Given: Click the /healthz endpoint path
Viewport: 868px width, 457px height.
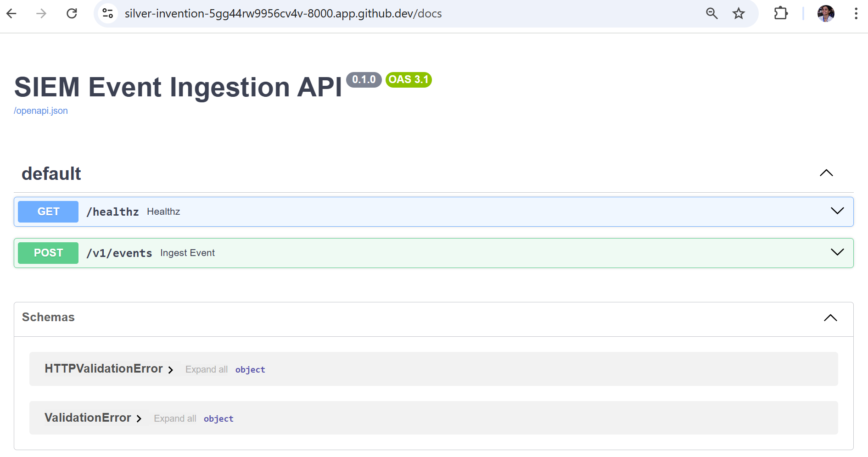Looking at the screenshot, I should pos(112,212).
